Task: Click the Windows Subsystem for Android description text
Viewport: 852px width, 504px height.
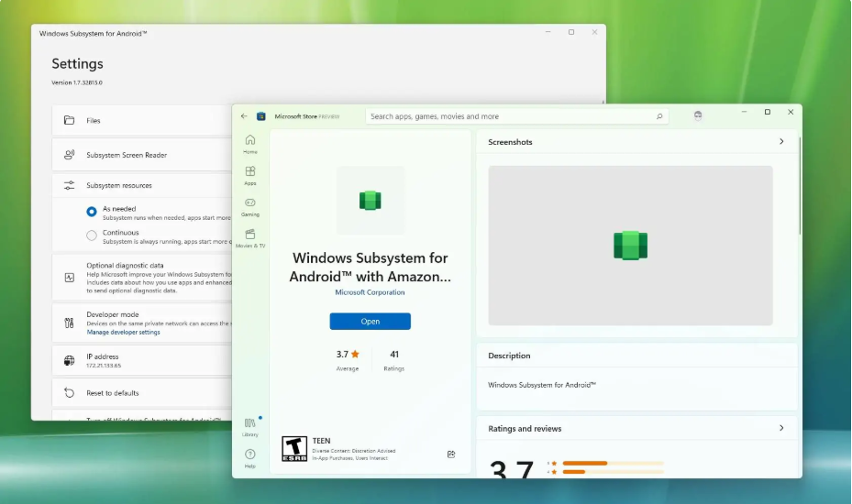Action: (542, 385)
